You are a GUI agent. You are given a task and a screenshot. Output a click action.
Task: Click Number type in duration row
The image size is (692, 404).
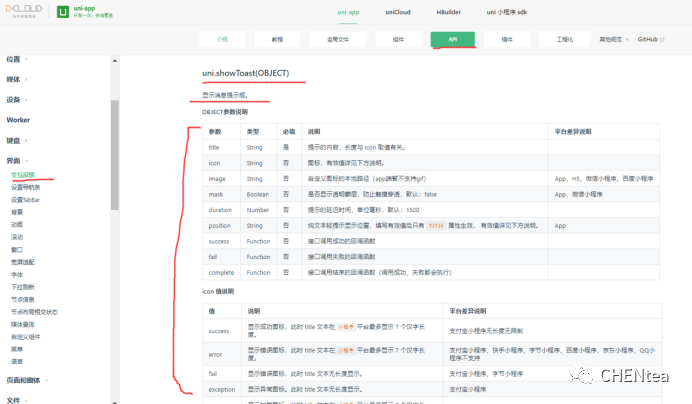[257, 210]
